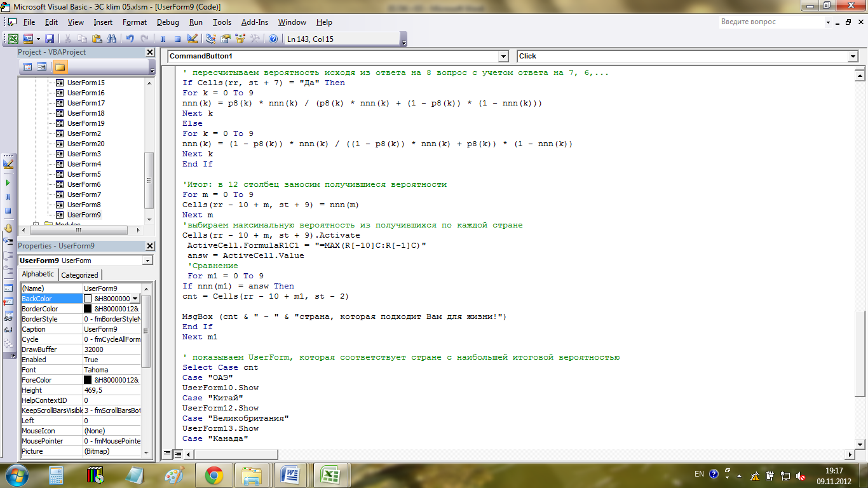Image resolution: width=868 pixels, height=488 pixels.
Task: Select UserForm20 in the project tree
Action: coord(86,144)
